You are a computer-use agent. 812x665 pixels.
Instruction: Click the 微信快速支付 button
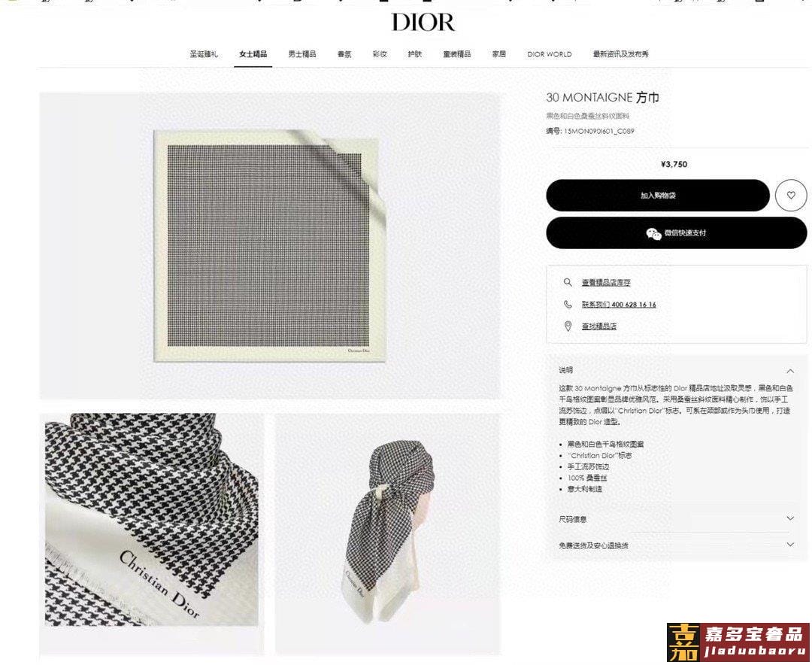[x=677, y=232]
